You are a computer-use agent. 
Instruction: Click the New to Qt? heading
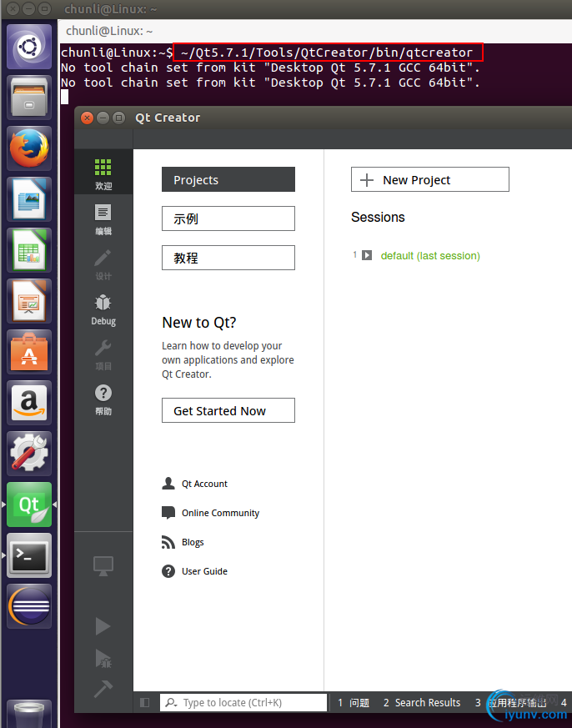coord(199,323)
